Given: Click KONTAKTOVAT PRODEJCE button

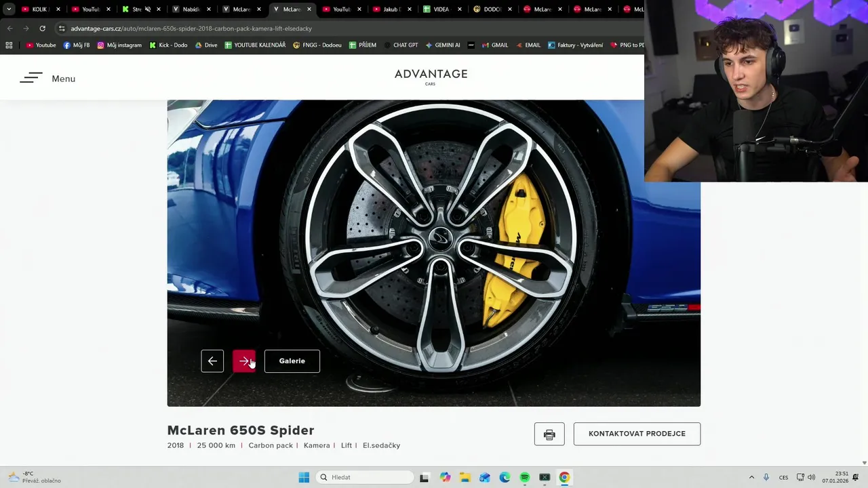Looking at the screenshot, I should (x=637, y=434).
